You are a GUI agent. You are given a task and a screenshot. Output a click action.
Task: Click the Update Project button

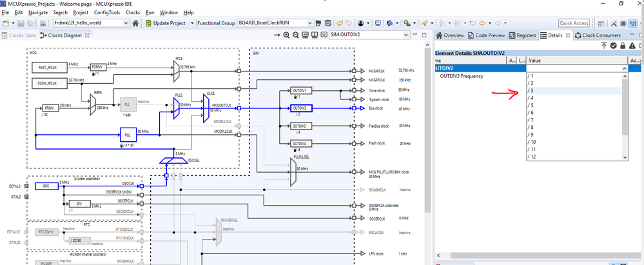point(169,23)
